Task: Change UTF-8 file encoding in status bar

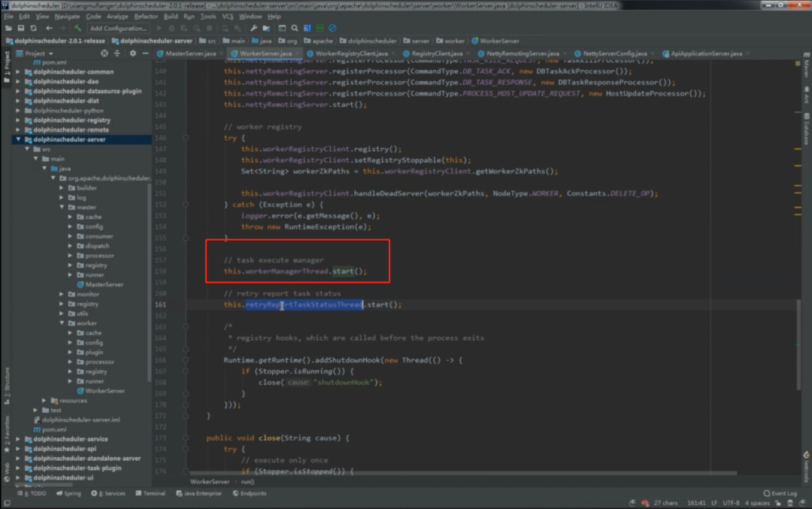Action: click(x=732, y=503)
